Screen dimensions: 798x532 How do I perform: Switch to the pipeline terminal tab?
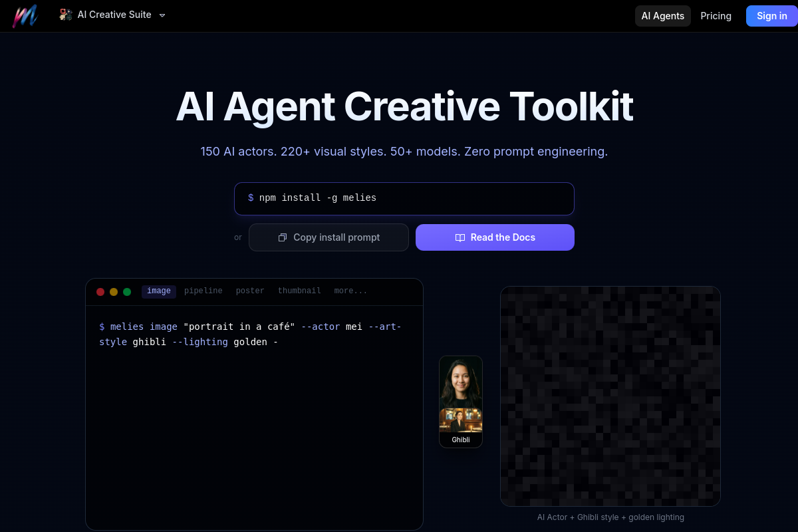[x=203, y=291]
